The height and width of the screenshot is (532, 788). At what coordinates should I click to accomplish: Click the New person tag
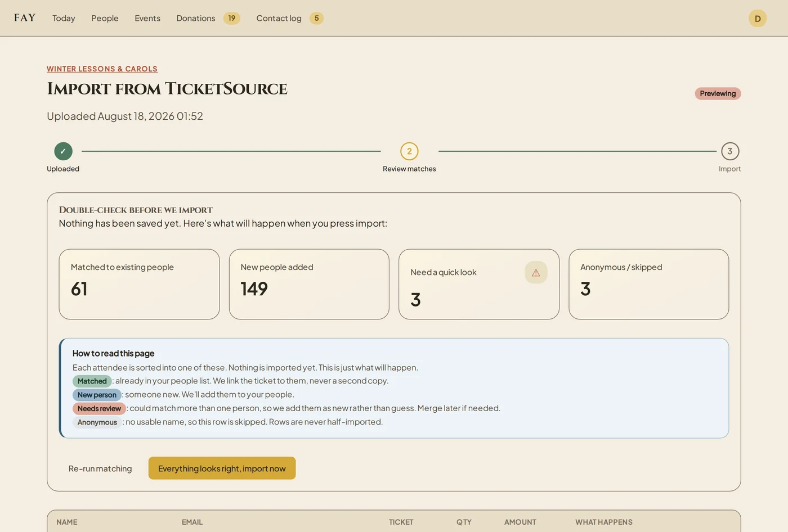[97, 395]
